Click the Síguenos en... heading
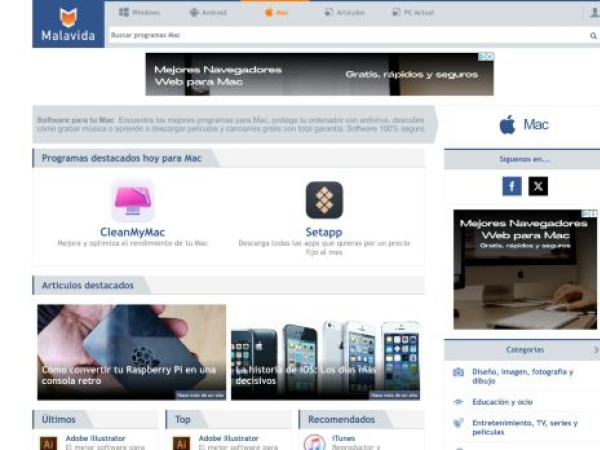600x450 pixels. click(x=525, y=159)
